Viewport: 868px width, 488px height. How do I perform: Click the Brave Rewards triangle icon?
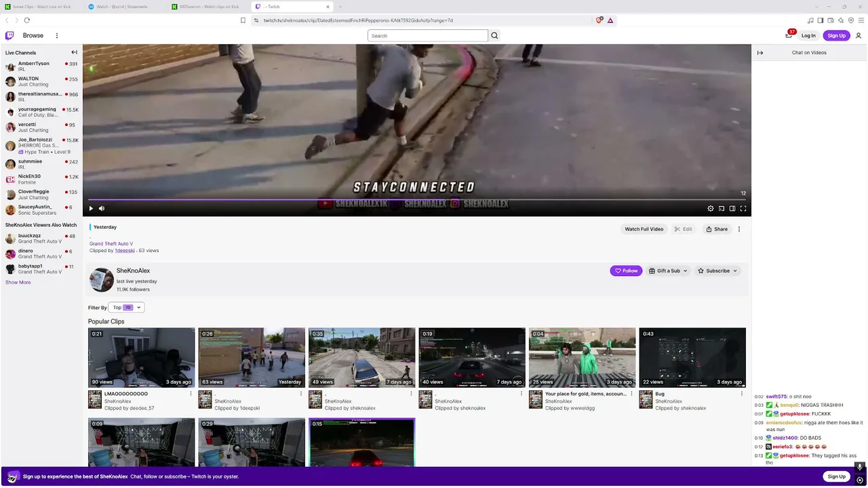610,20
